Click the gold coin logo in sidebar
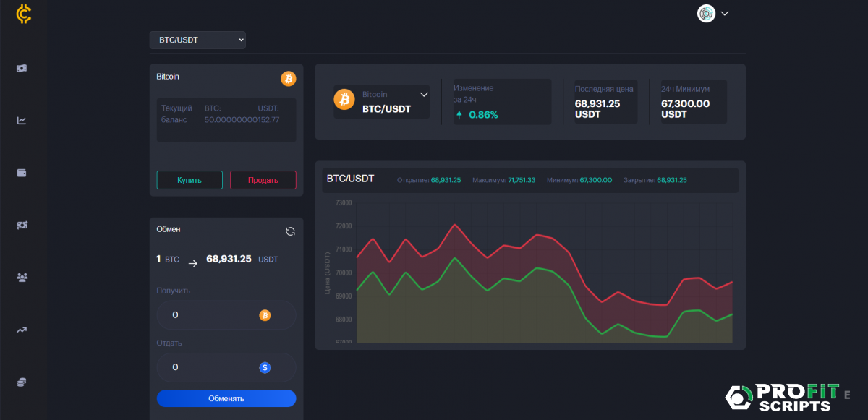Screen dimensions: 868x420 point(24,14)
